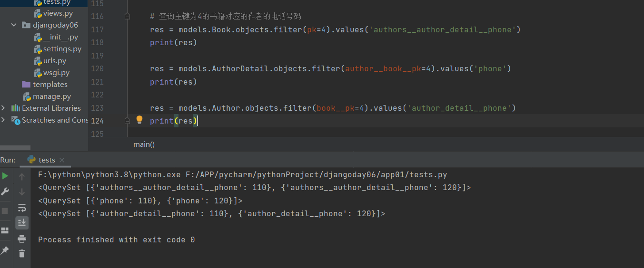Screen dimensions: 644x268
Task: Toggle Soft-Wrap in the Run console
Action: click(x=22, y=208)
